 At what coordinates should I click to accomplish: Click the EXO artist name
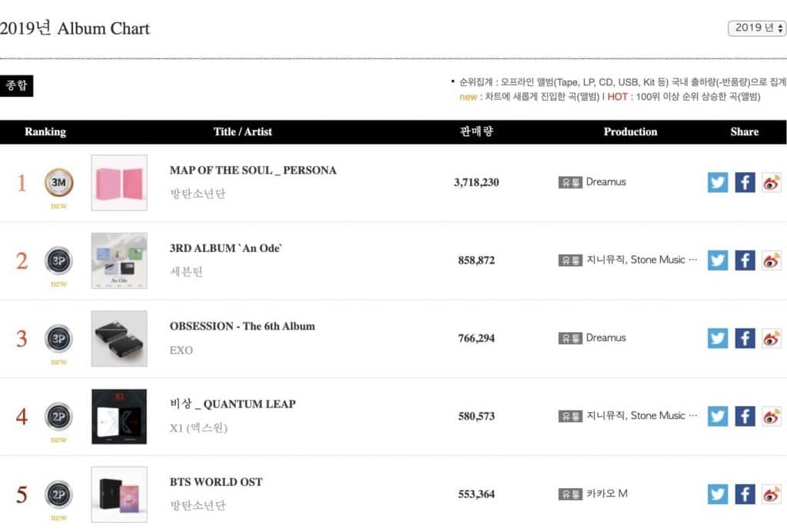click(x=181, y=350)
